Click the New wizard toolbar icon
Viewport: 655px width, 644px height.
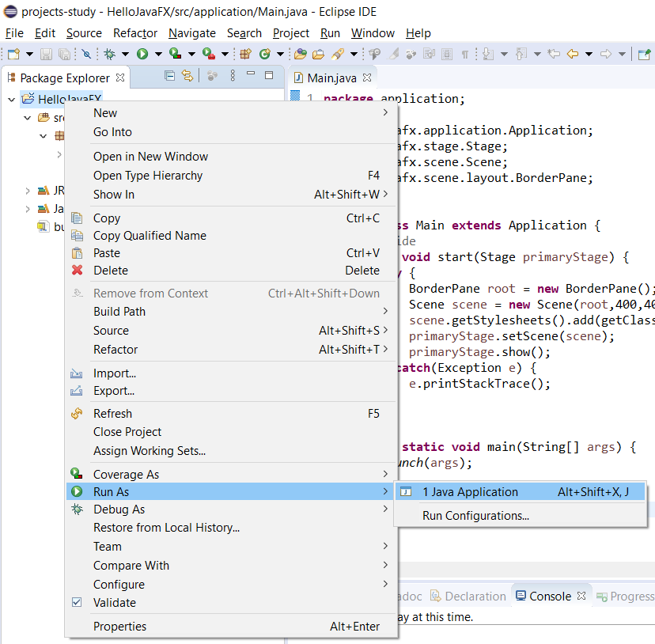13,54
